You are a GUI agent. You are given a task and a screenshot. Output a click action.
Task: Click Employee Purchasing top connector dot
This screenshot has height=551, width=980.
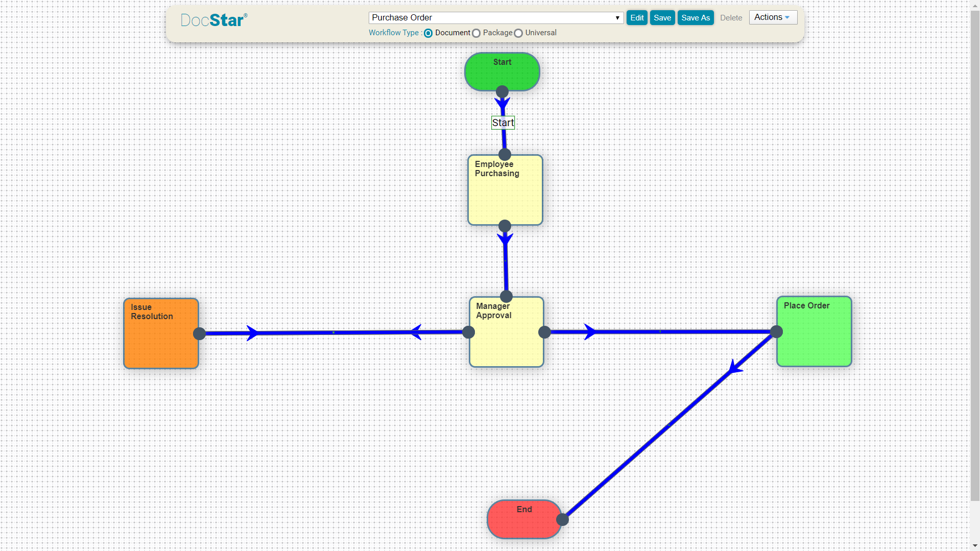(x=505, y=155)
